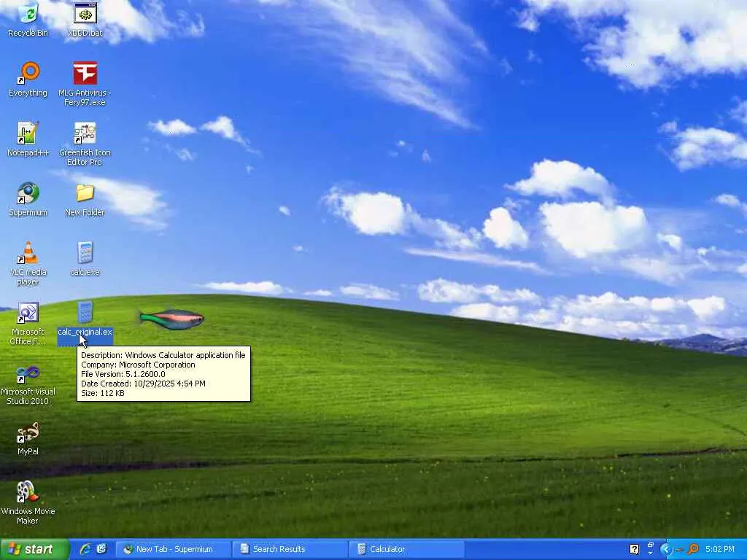Click the calc.exe file name label

[x=85, y=272]
